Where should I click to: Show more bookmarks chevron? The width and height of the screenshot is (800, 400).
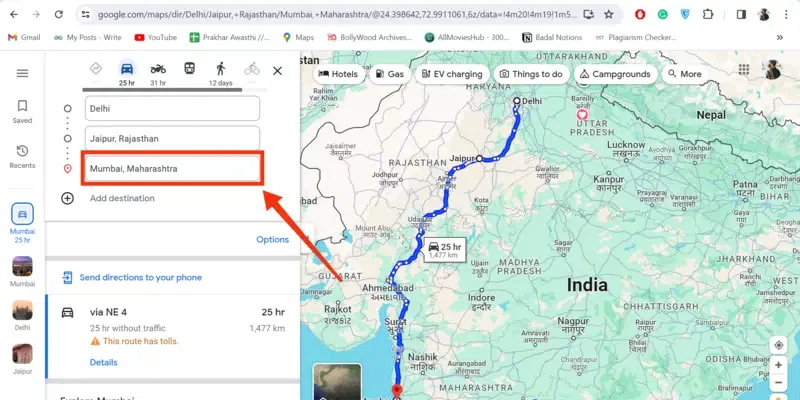pos(780,37)
